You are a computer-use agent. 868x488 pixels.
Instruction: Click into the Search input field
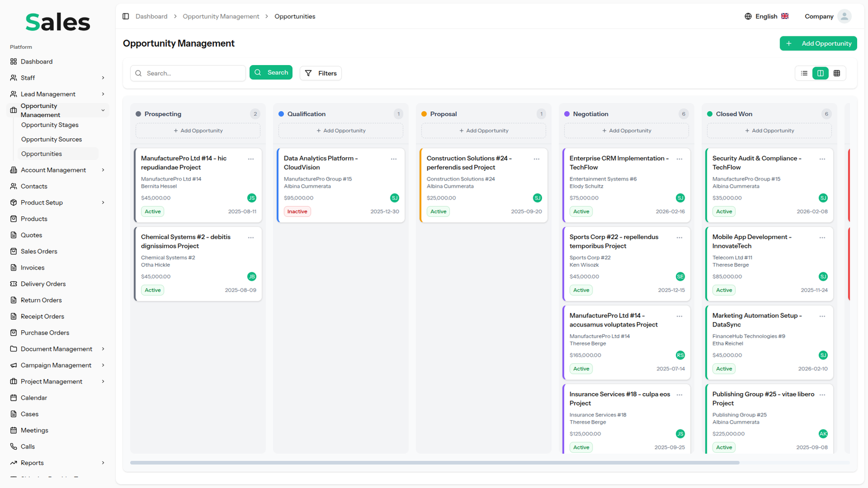click(x=193, y=73)
